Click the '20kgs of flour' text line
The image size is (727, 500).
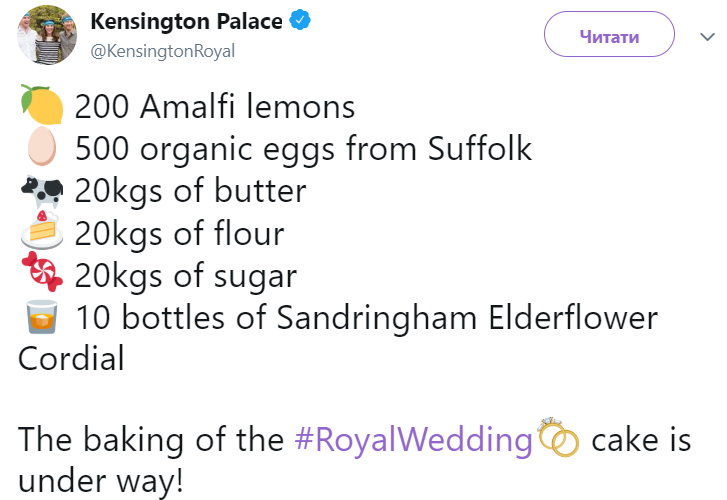(x=179, y=233)
